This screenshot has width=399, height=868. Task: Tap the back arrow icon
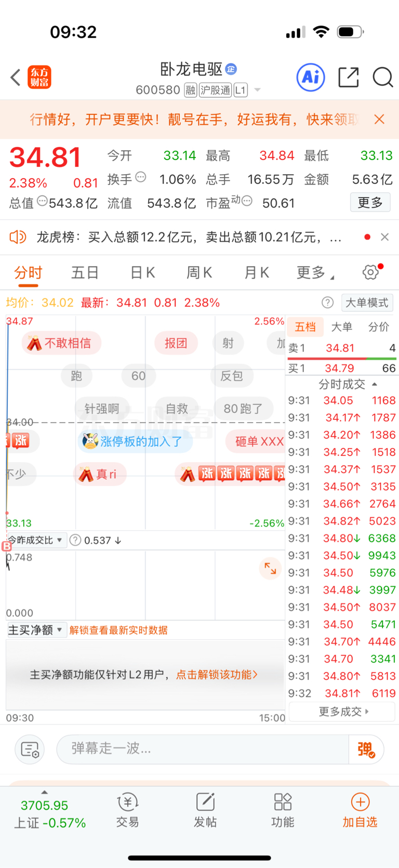click(16, 77)
